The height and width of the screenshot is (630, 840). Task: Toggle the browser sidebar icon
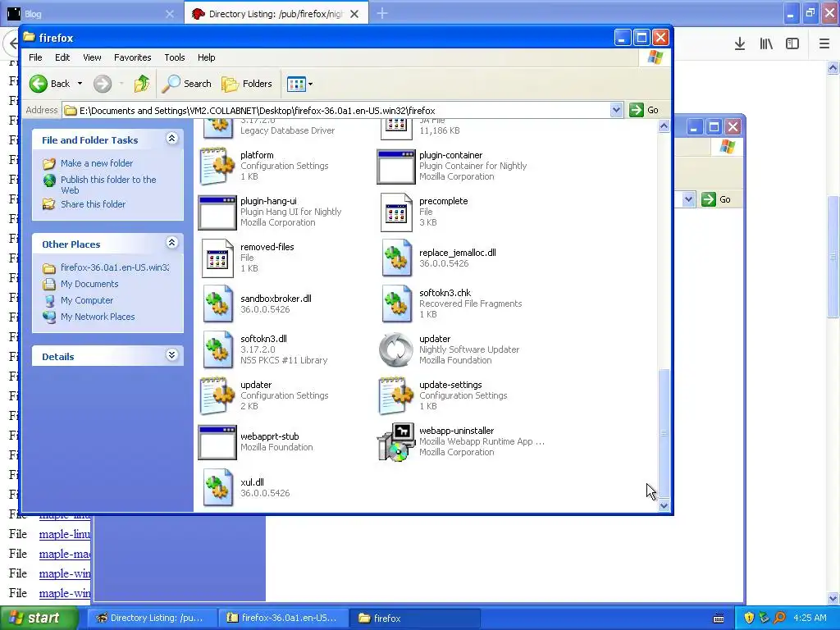click(x=792, y=44)
